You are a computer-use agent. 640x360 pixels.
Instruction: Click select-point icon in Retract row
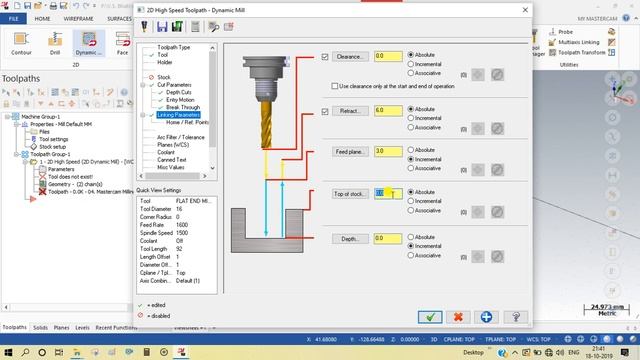tap(478, 129)
